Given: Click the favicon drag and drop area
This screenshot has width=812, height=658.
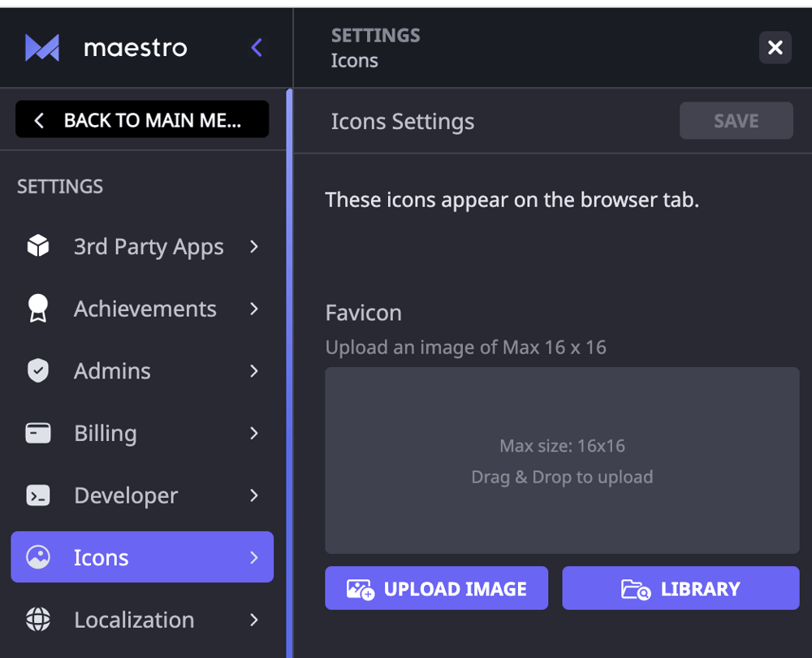Looking at the screenshot, I should pyautogui.click(x=562, y=461).
